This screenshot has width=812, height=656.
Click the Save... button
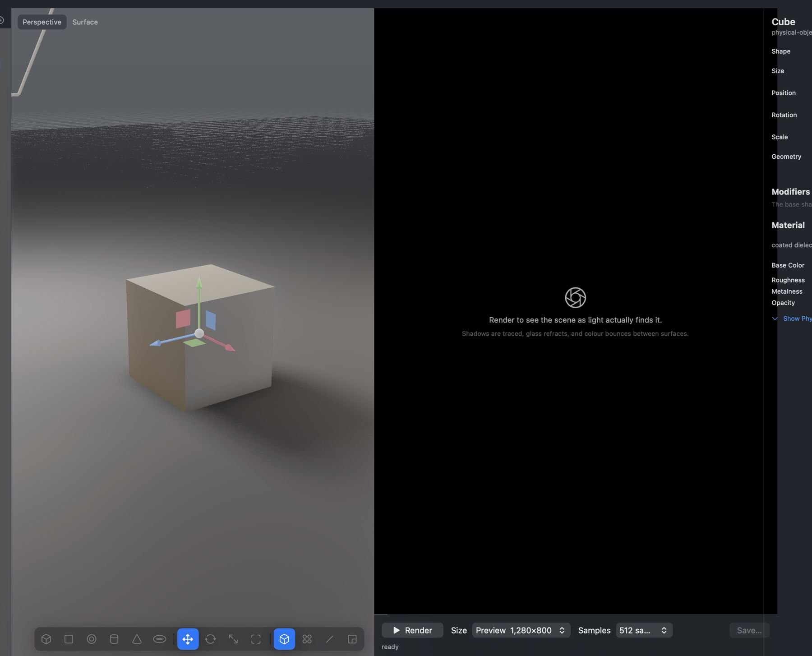749,630
